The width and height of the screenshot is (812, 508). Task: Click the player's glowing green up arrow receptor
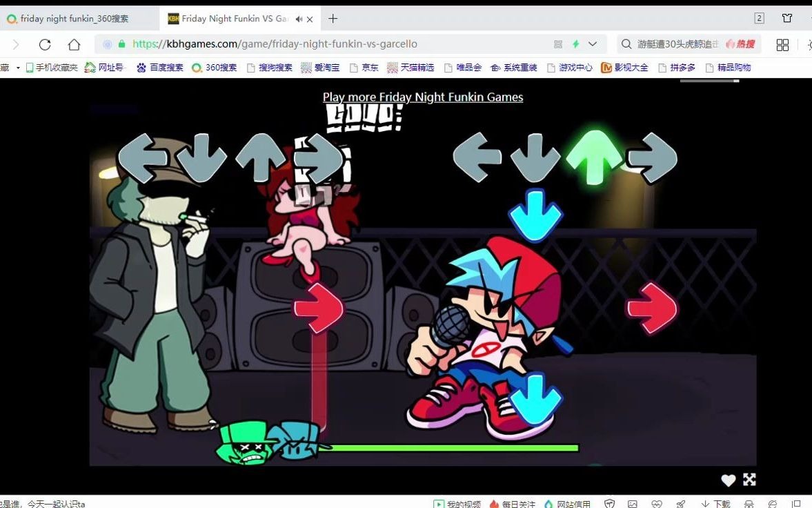click(x=594, y=157)
